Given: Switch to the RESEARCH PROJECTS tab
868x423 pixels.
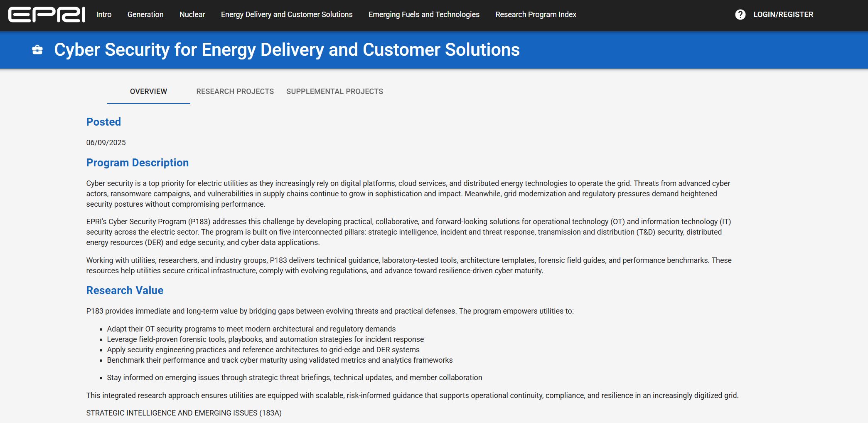Looking at the screenshot, I should point(235,92).
